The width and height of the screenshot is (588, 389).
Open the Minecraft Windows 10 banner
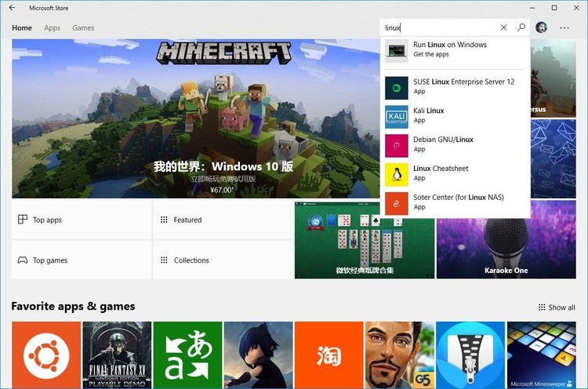click(x=196, y=118)
